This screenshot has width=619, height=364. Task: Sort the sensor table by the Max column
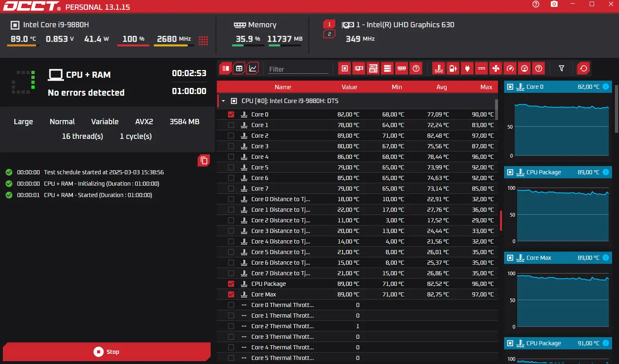click(486, 87)
